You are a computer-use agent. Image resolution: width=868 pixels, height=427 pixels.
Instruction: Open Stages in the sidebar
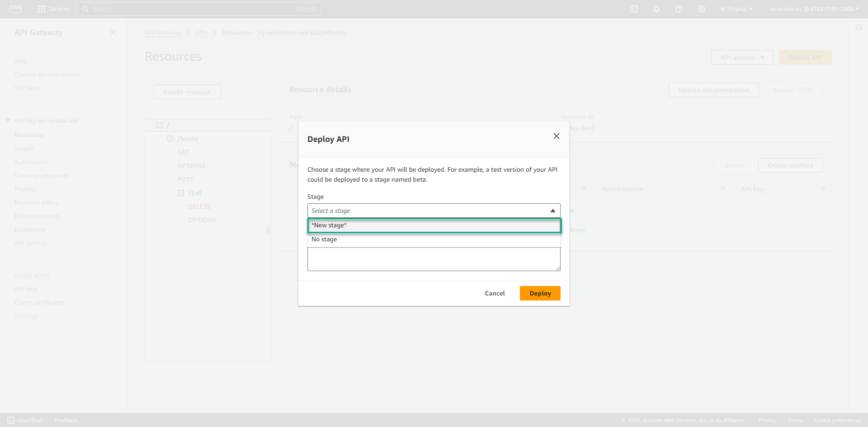pyautogui.click(x=24, y=148)
